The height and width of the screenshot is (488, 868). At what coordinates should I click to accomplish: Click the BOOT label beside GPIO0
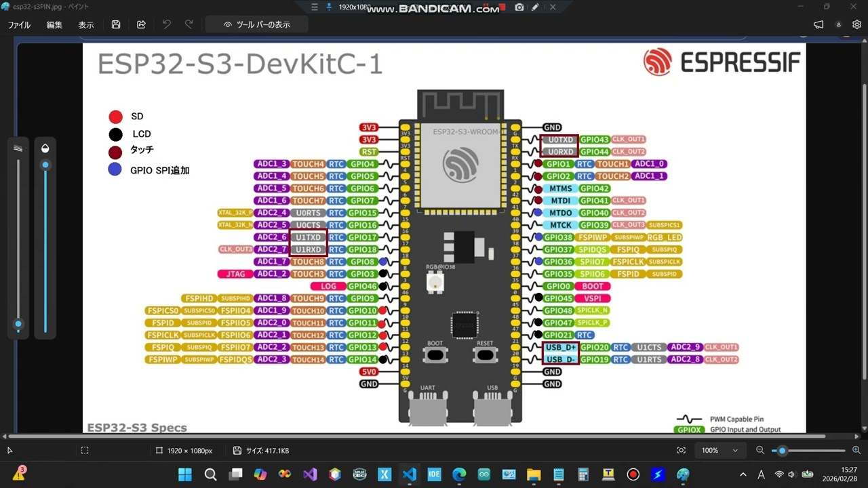coord(593,286)
